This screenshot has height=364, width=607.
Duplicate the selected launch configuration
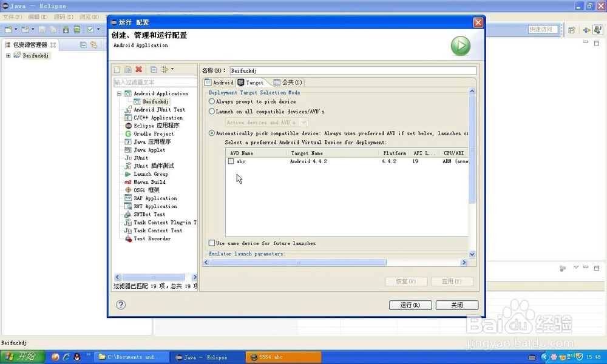(127, 70)
